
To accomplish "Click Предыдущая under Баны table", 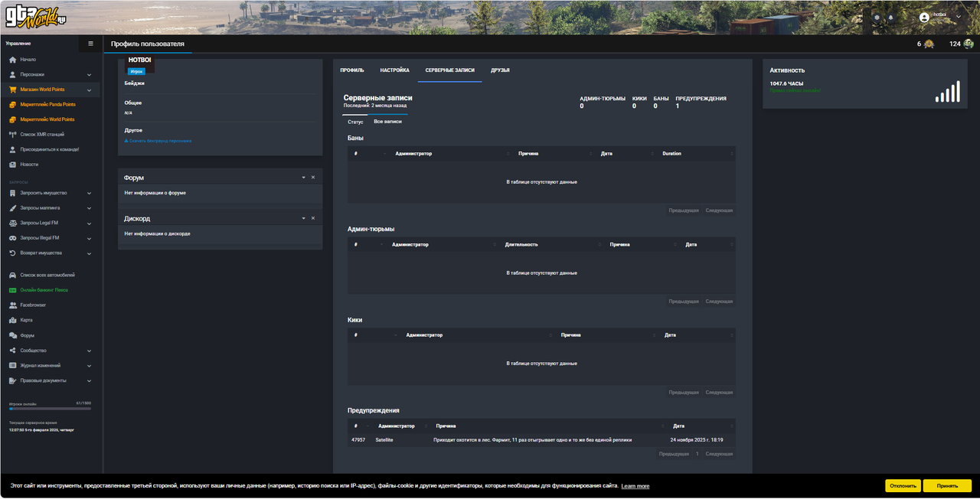I will click(x=684, y=210).
